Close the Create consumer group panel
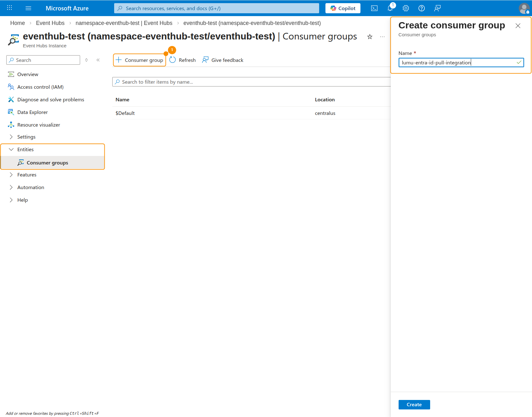This screenshot has height=417, width=532. [x=517, y=26]
